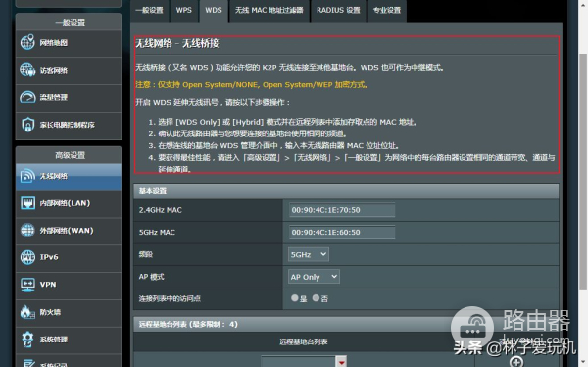
Task: Click the page vertical scrollbar
Action: pyautogui.click(x=583, y=172)
